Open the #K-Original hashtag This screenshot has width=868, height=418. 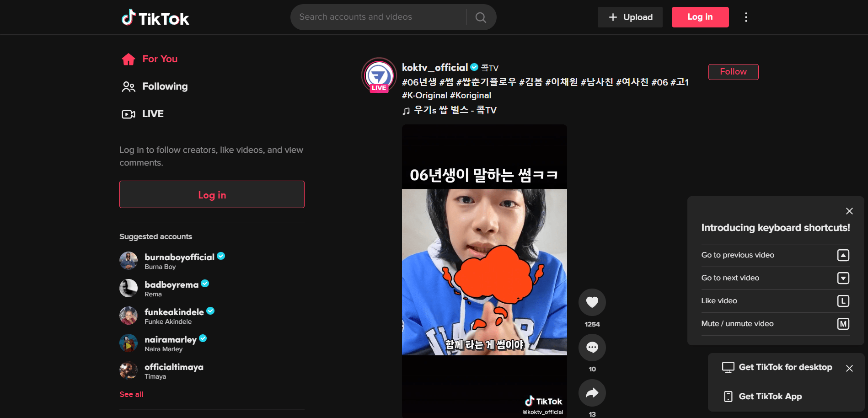click(x=424, y=96)
